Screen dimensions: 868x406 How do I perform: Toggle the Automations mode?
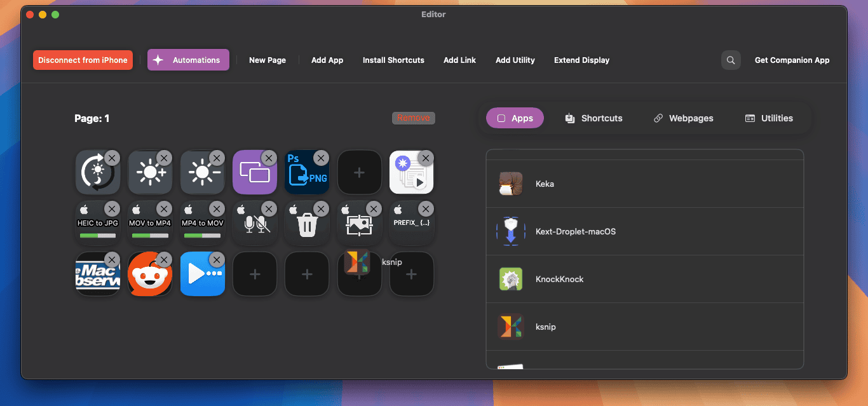188,60
